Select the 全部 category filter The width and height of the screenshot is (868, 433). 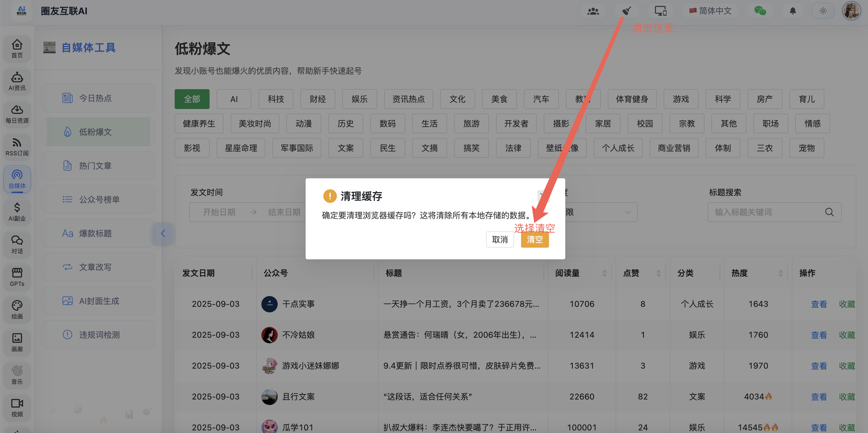tap(192, 99)
